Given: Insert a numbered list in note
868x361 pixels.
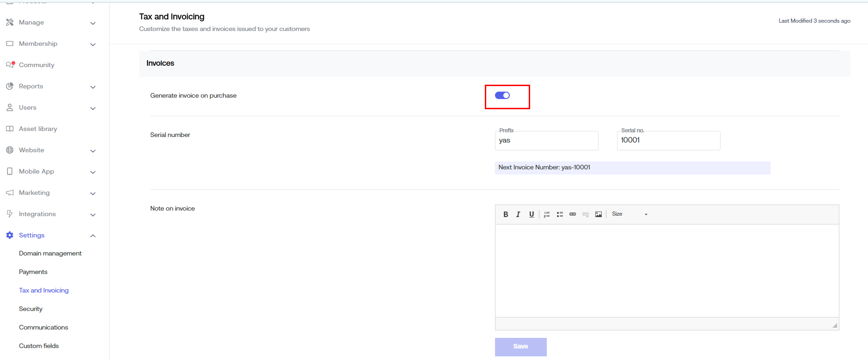Looking at the screenshot, I should 547,214.
